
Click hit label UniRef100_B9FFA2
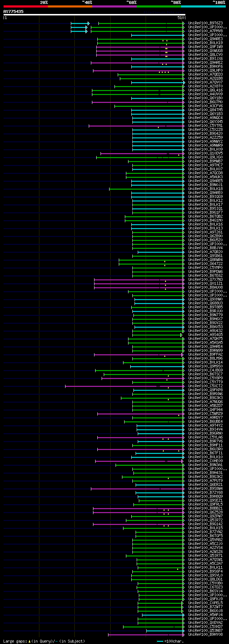click(x=205, y=355)
